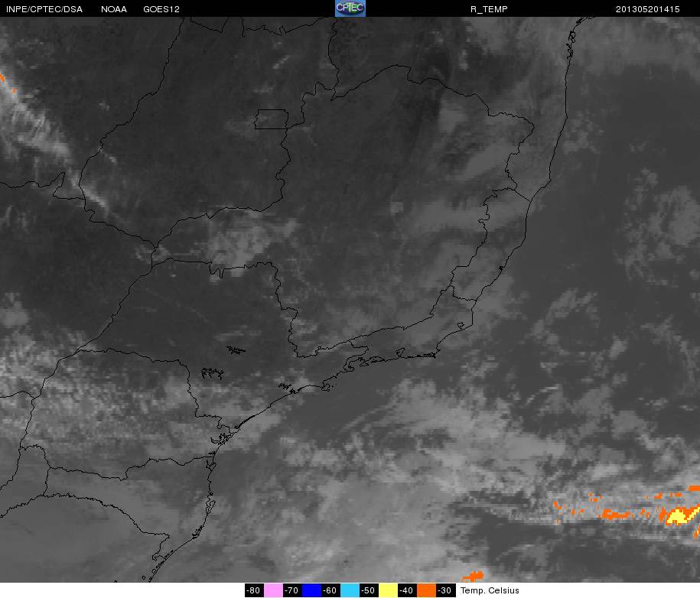Select the GOES12 satellite label
Image resolution: width=700 pixels, height=598 pixels.
tap(161, 9)
